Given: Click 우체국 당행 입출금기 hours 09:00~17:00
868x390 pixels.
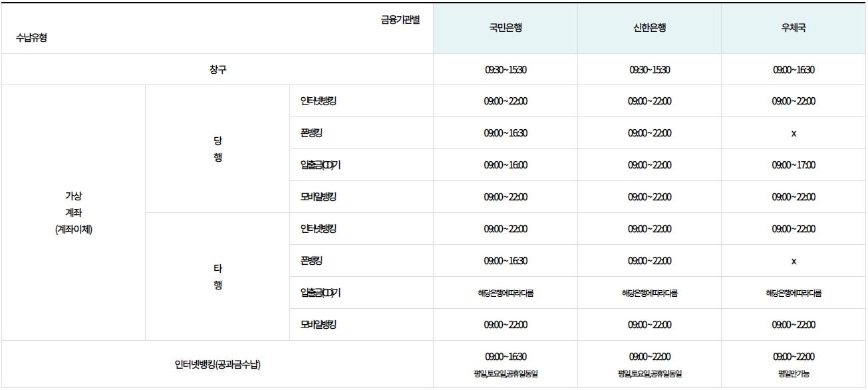Looking at the screenshot, I should point(794,165).
